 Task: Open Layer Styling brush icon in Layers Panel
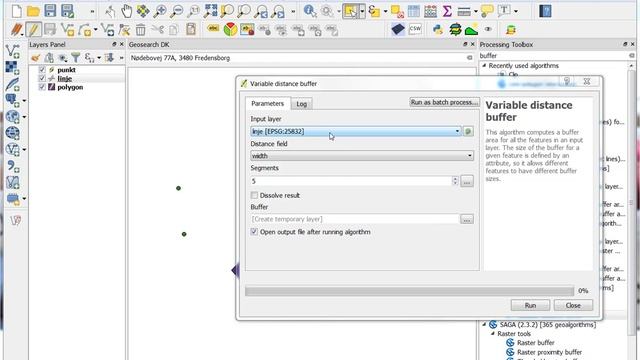(36, 58)
